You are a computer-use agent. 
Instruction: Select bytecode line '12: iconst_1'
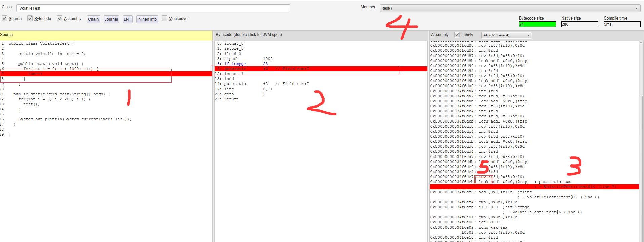click(229, 74)
